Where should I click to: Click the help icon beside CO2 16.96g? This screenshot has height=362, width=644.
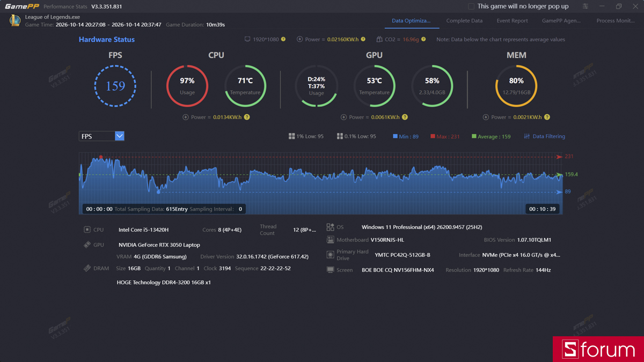pos(423,39)
